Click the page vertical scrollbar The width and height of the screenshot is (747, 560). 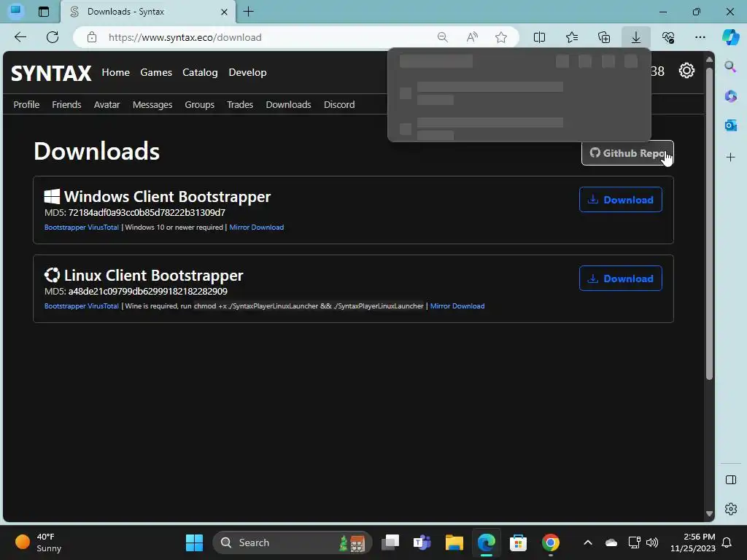pyautogui.click(x=709, y=224)
